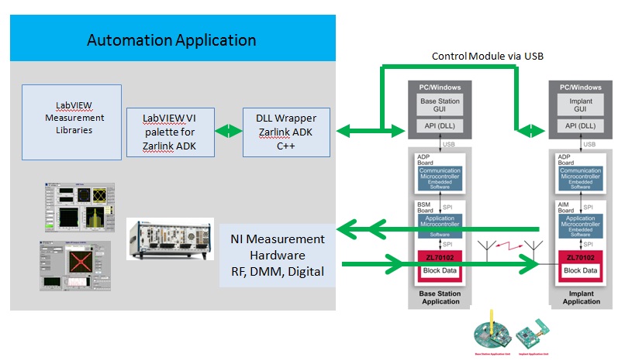Select the NI Measurement Hardware box

(x=278, y=255)
